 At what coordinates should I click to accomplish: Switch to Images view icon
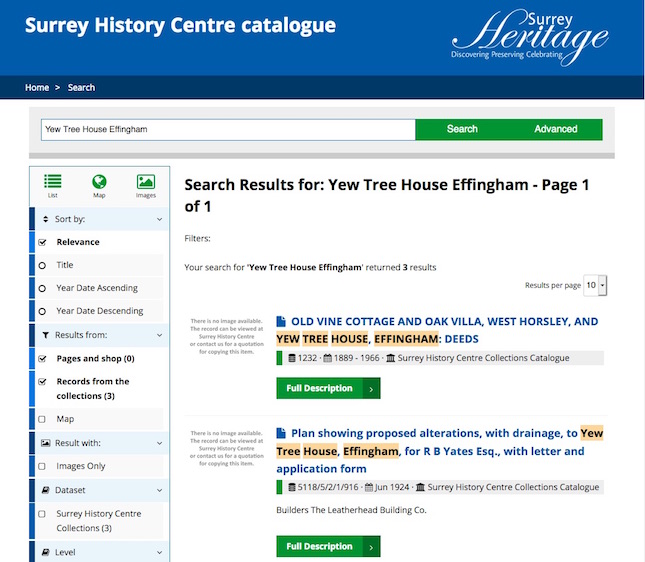[x=146, y=181]
